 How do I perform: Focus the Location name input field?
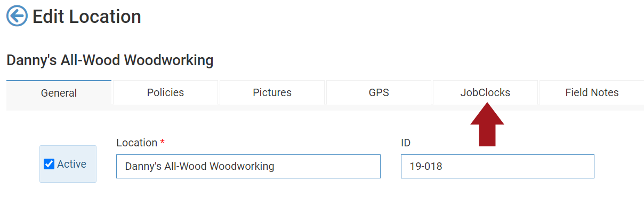(248, 166)
